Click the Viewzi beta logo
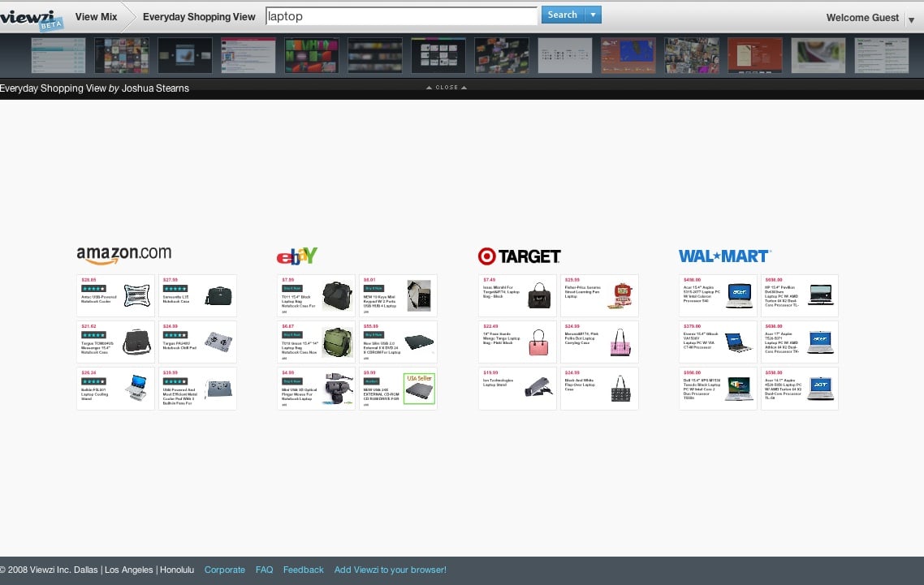This screenshot has width=924, height=585. [x=31, y=19]
